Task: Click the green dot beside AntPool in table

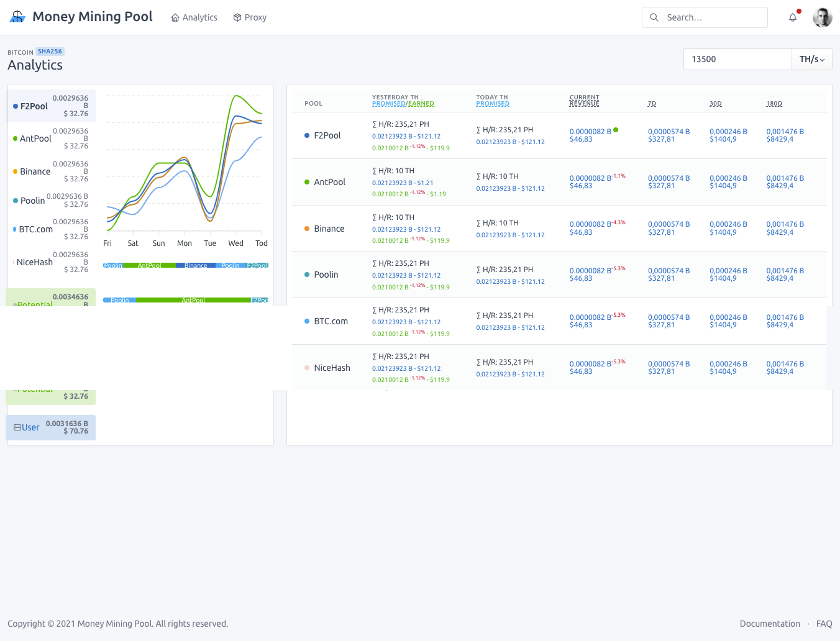Action: tap(307, 182)
